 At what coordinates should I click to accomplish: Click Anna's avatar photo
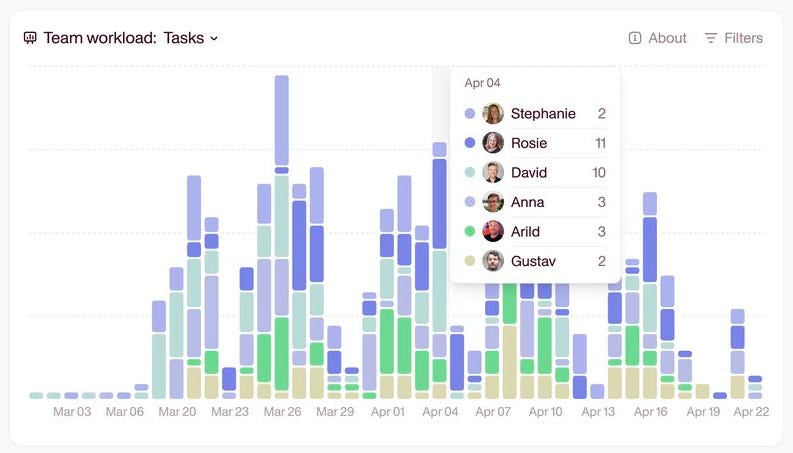tap(493, 202)
